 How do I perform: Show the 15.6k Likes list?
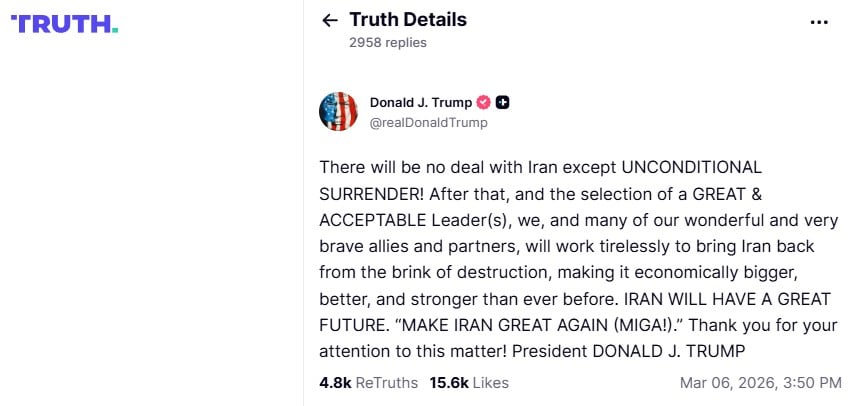click(469, 382)
